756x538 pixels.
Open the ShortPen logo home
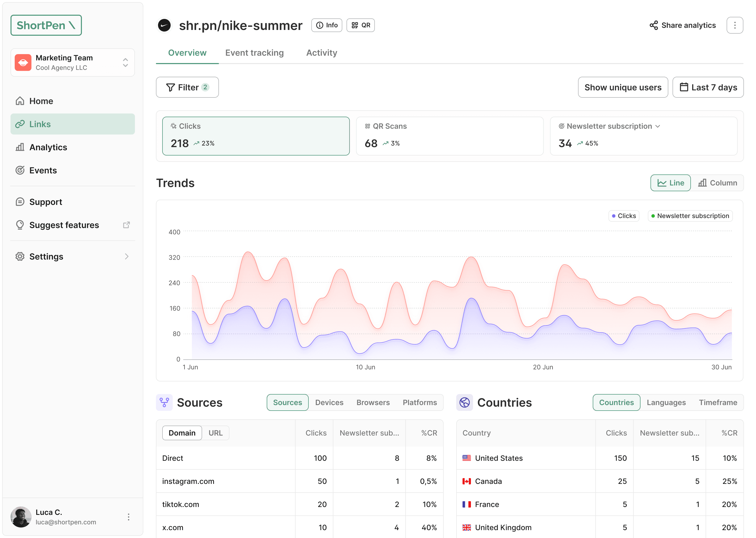(x=46, y=25)
